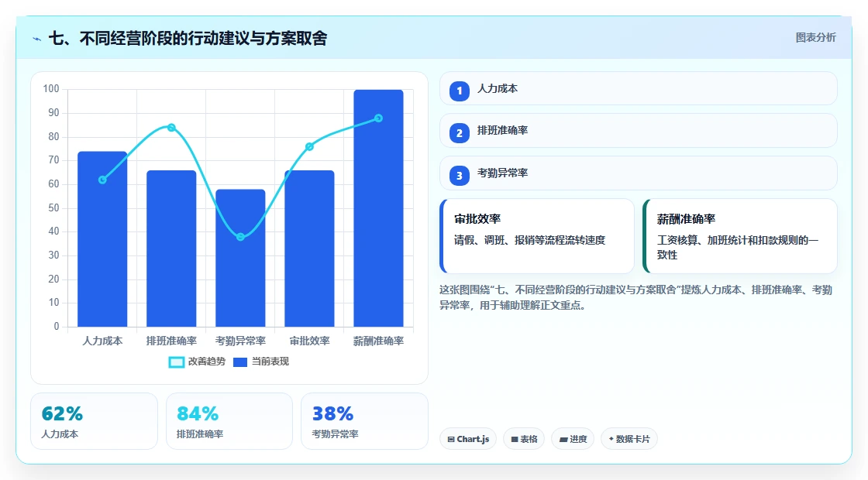Click the 当前表现 blue legend swatch

(x=240, y=362)
